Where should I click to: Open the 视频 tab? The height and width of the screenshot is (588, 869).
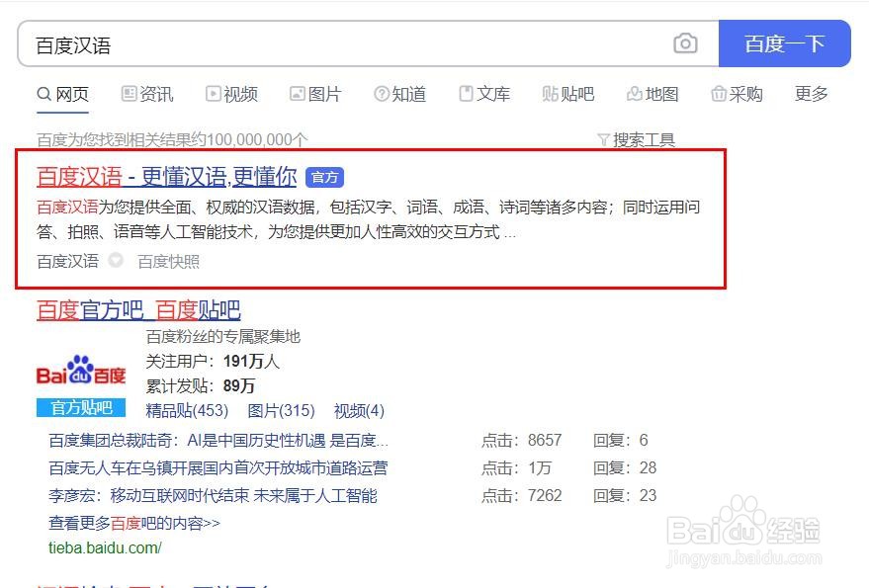[x=231, y=94]
